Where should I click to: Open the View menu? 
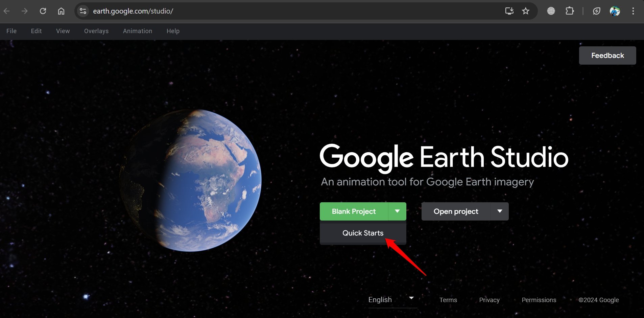click(x=63, y=31)
